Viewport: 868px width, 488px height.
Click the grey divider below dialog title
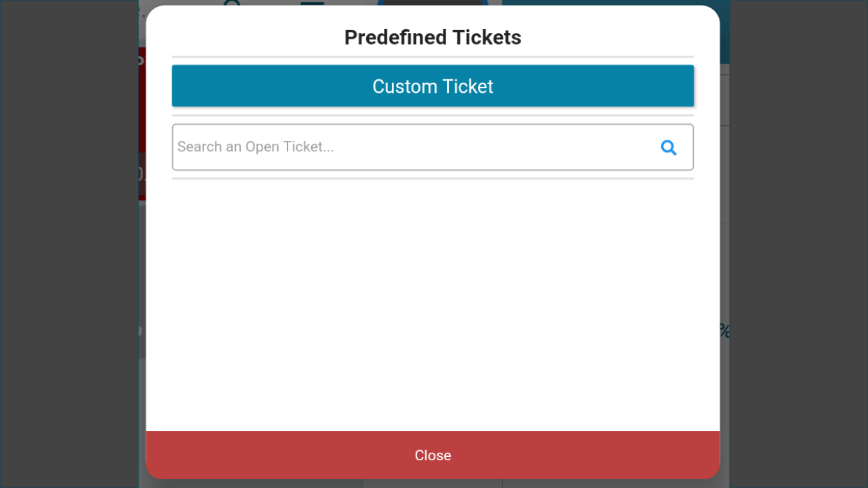coord(433,56)
